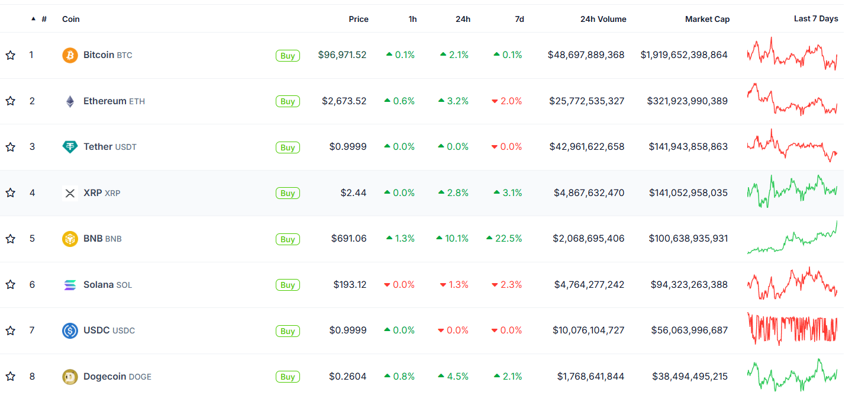Screen dimensions: 868x398
Task: Open Dogecoin green sparkline chart
Action: click(x=792, y=375)
